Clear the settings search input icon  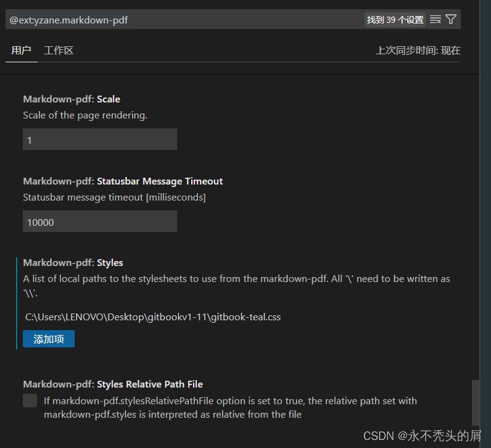[x=435, y=19]
